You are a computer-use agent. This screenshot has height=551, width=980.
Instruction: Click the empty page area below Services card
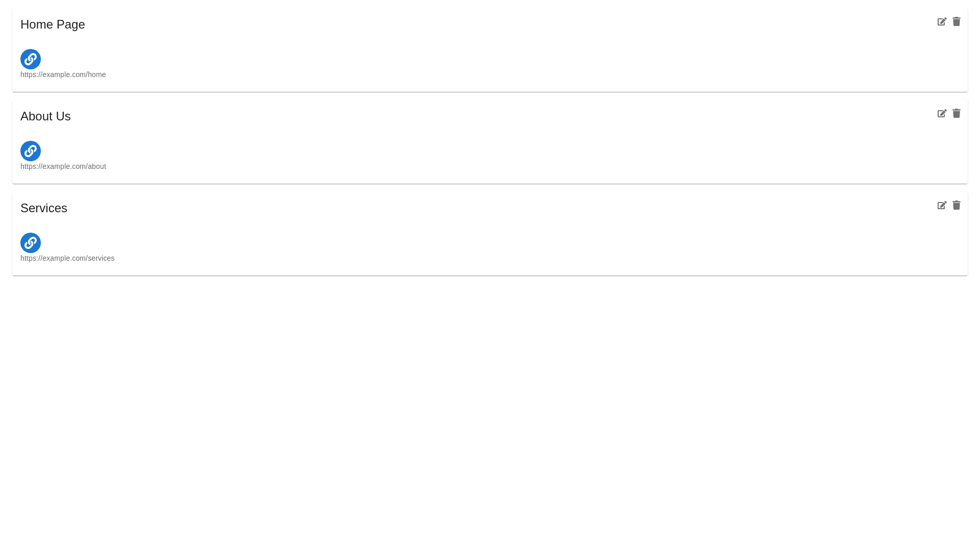click(x=490, y=408)
